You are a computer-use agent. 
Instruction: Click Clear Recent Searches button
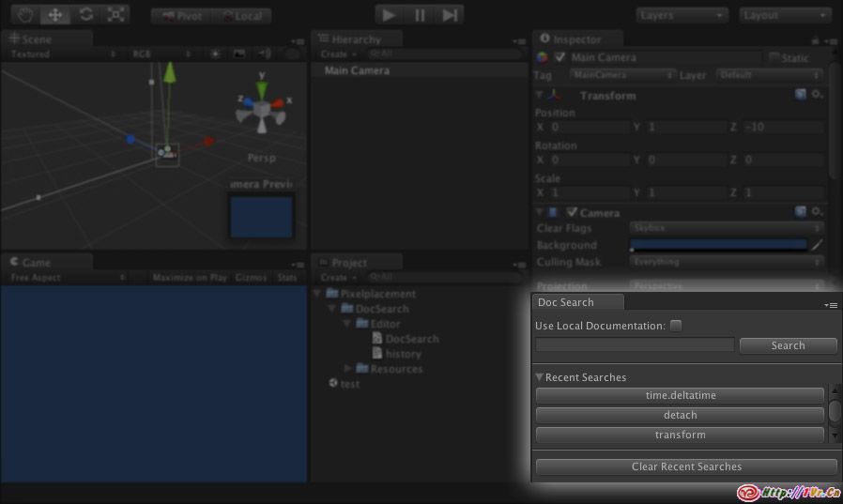[x=686, y=466]
